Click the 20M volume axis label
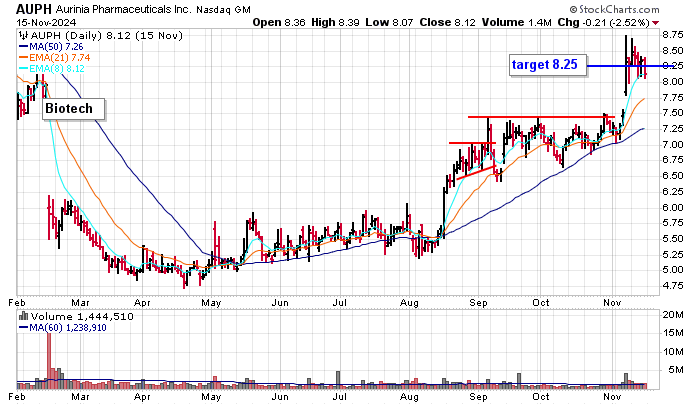 673,315
